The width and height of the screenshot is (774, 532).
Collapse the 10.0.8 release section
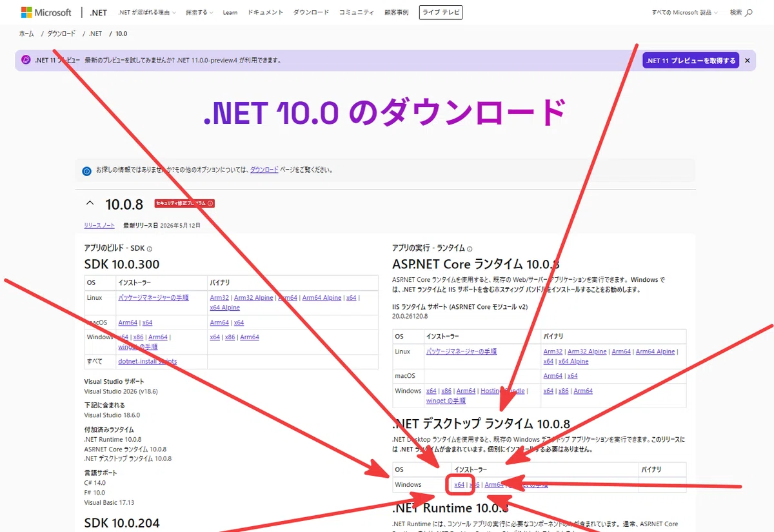pos(90,203)
